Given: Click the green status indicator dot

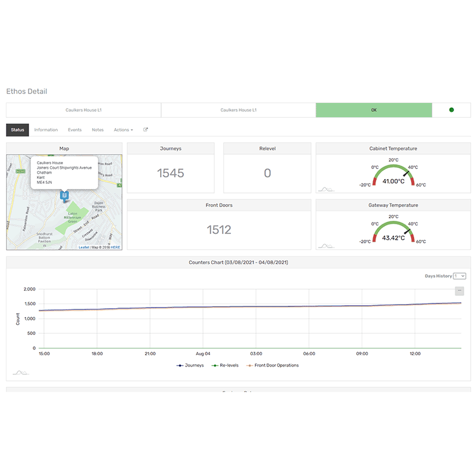Looking at the screenshot, I should [x=452, y=110].
